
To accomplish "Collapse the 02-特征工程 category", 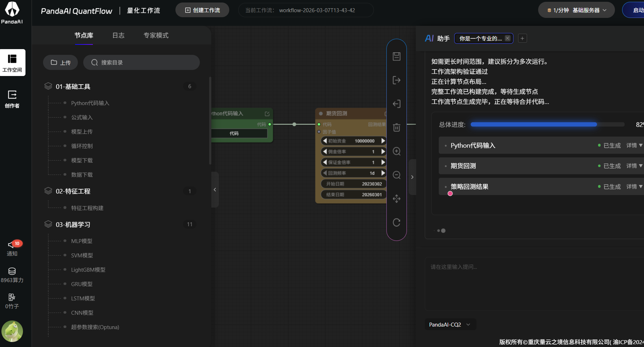I will coord(73,191).
